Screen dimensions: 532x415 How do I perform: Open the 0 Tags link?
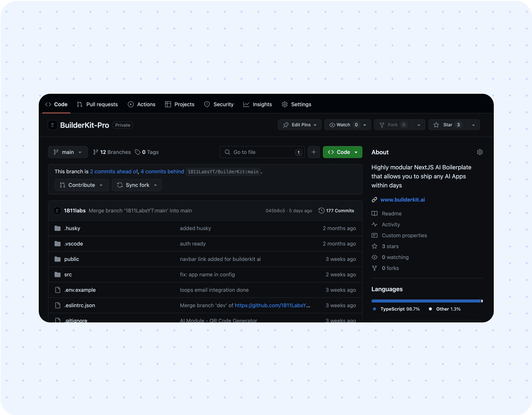(x=147, y=152)
